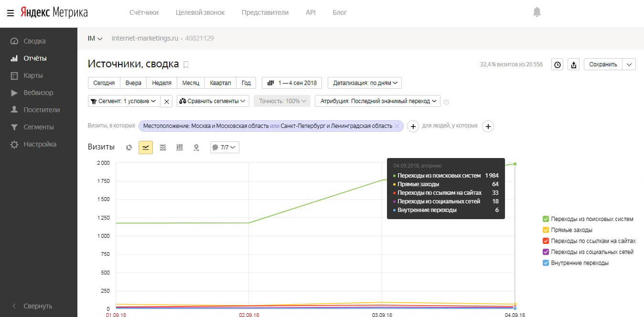Remove the location filter condition tag

(x=397, y=126)
